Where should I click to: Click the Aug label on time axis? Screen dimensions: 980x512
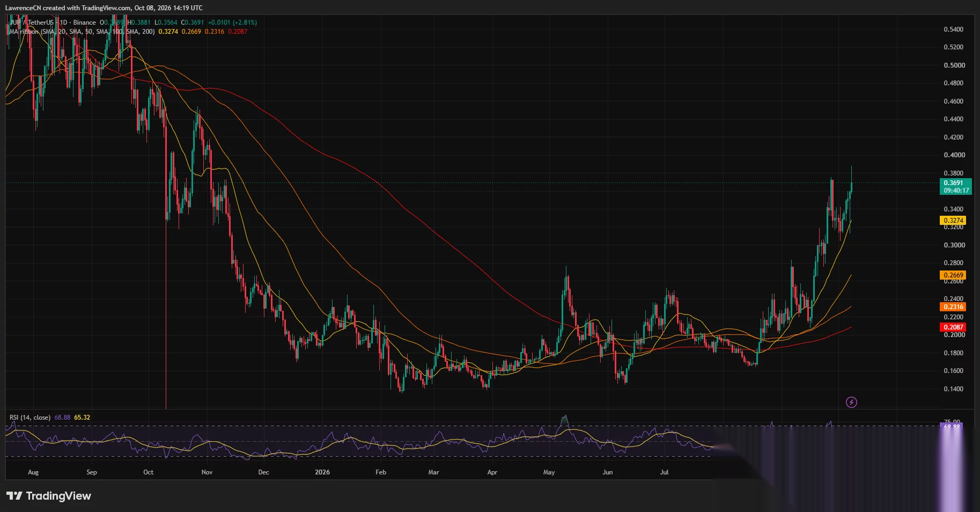tap(33, 472)
